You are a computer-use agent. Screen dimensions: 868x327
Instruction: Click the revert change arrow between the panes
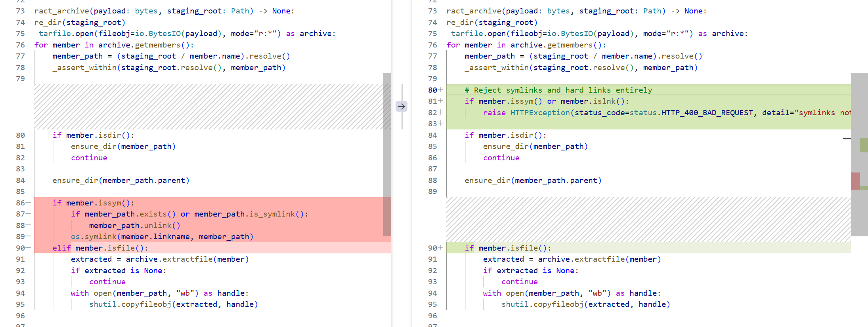click(x=401, y=106)
